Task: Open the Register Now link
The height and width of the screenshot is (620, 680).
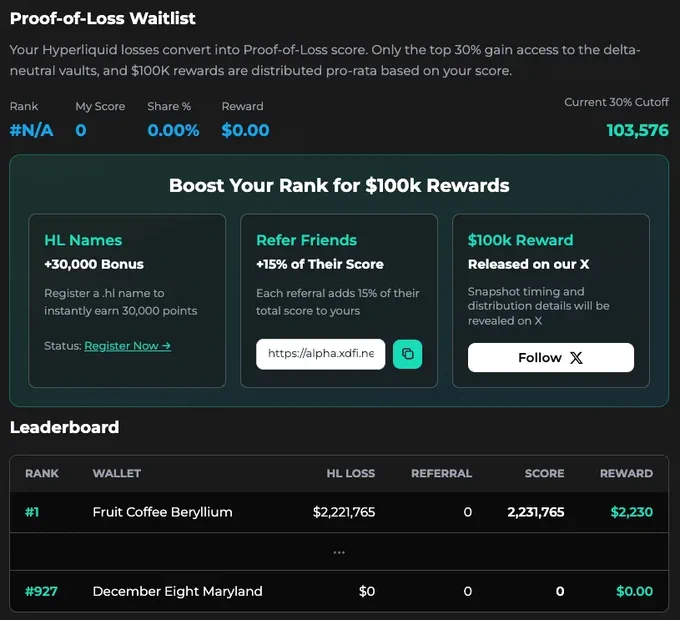Action: tap(128, 346)
